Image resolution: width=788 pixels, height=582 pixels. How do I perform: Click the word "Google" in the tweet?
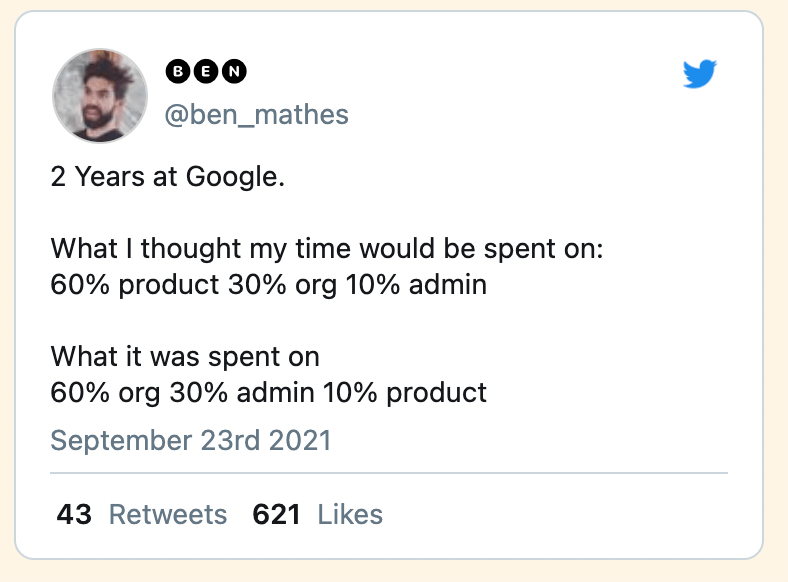tap(238, 177)
